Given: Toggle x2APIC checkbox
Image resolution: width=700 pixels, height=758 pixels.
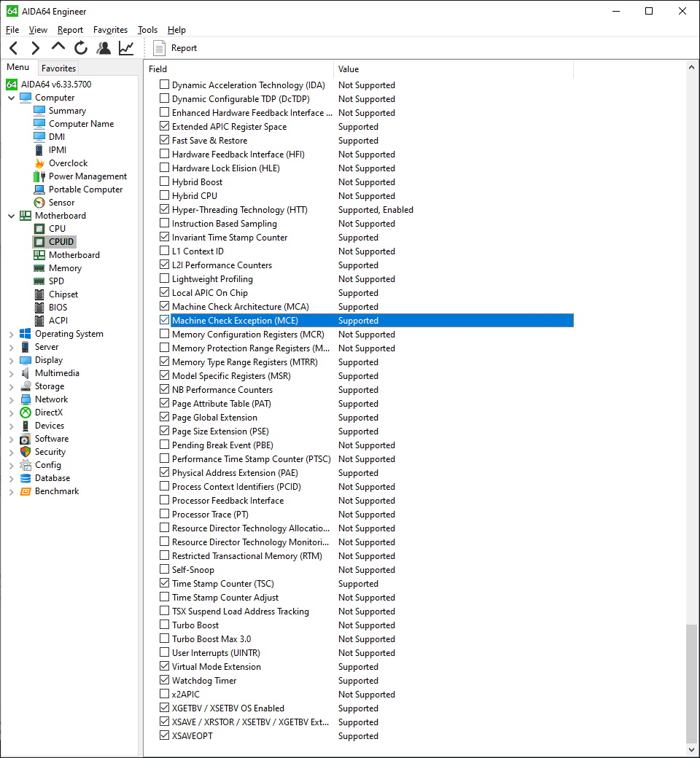Looking at the screenshot, I should point(165,694).
